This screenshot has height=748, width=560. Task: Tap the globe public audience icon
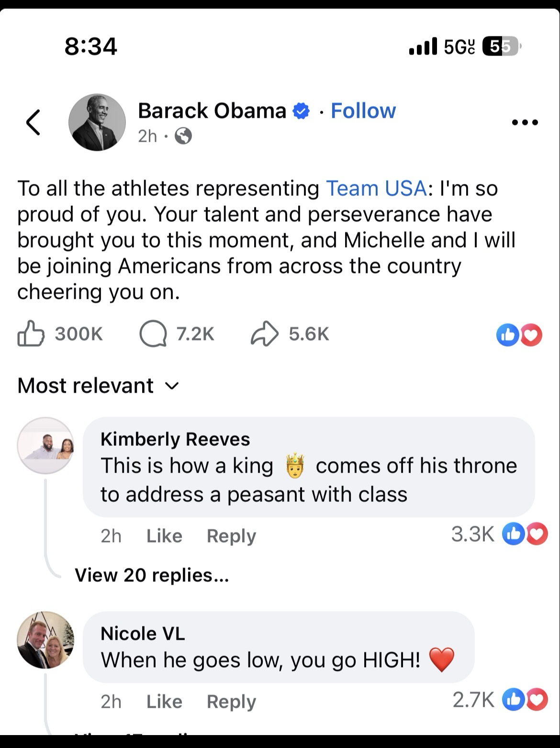183,136
